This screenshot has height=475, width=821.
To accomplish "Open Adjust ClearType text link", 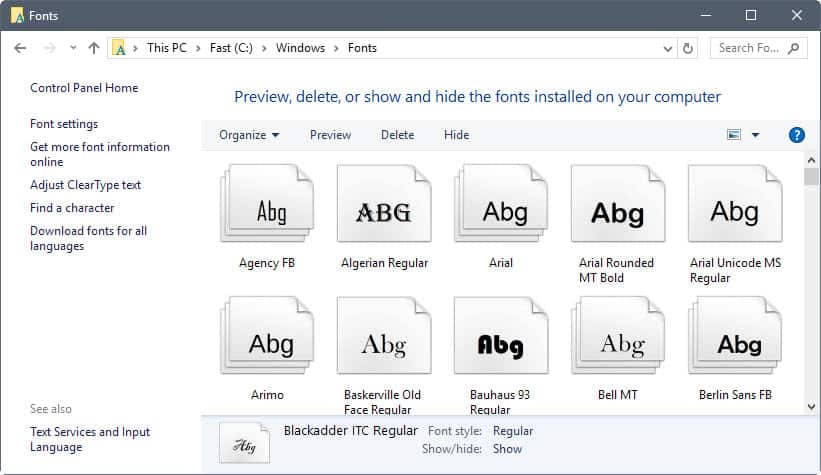I will 85,185.
